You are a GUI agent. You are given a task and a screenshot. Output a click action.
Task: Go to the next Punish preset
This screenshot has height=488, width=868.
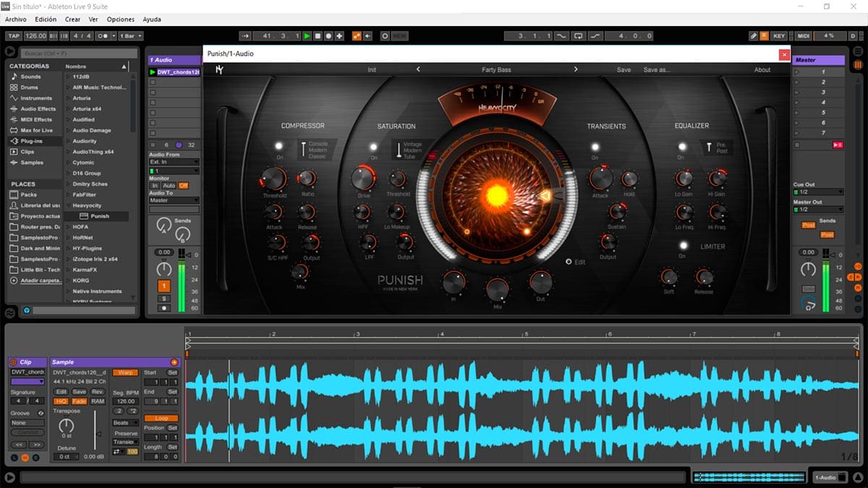[576, 70]
